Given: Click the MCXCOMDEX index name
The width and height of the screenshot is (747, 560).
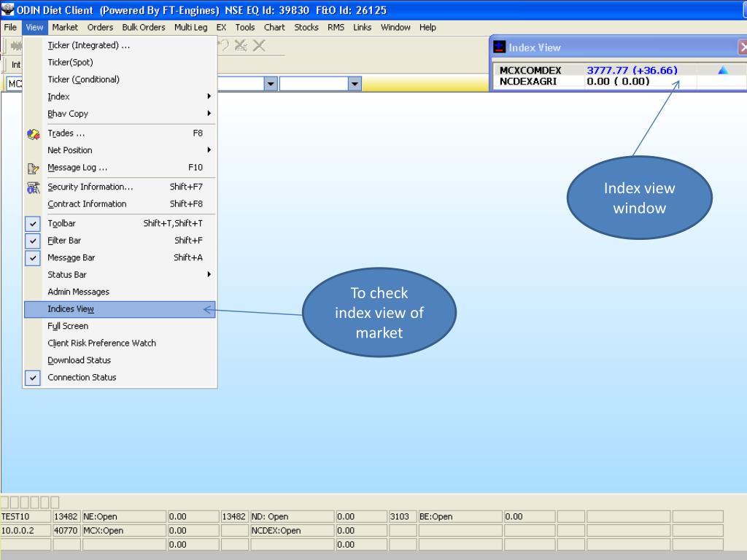Looking at the screenshot, I should coord(530,71).
